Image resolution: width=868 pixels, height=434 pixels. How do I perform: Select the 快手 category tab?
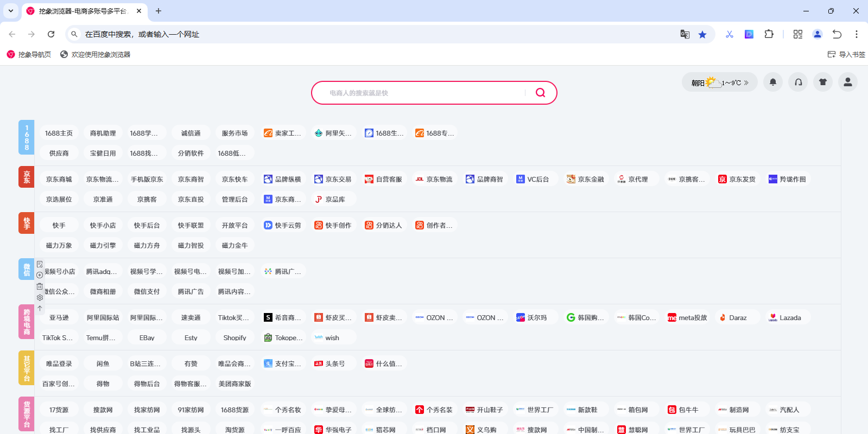(x=27, y=223)
